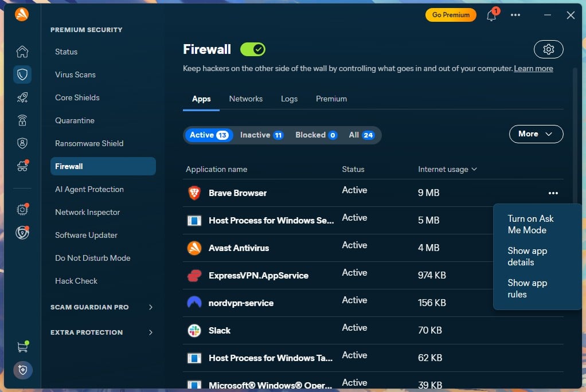Click the Application name column header
This screenshot has width=586, height=392.
click(216, 169)
